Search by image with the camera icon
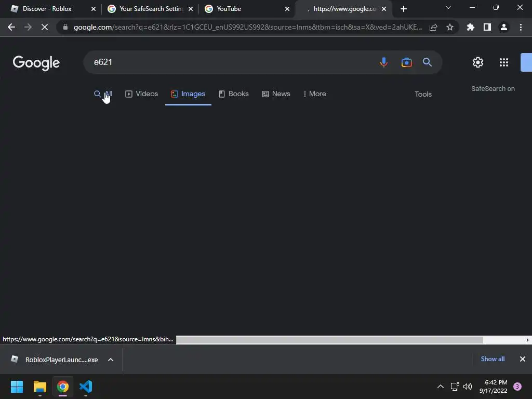The height and width of the screenshot is (399, 532). point(406,62)
